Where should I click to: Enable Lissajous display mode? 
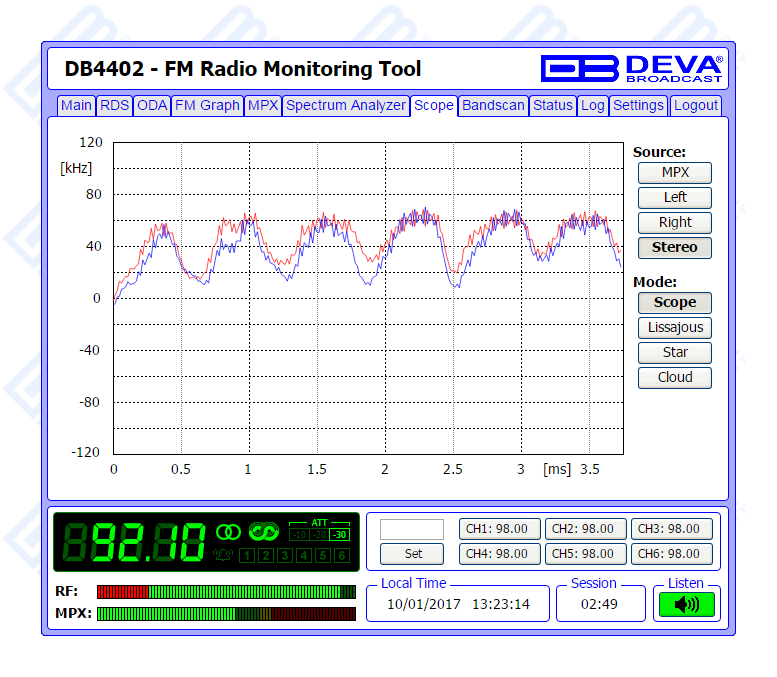674,327
